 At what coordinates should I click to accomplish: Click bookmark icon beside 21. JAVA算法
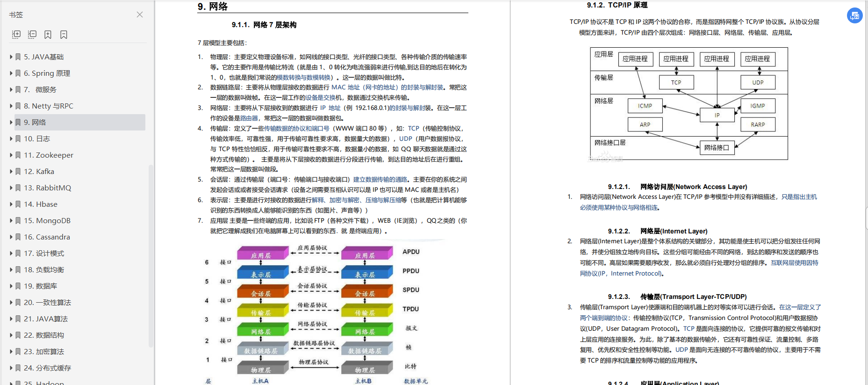18,319
